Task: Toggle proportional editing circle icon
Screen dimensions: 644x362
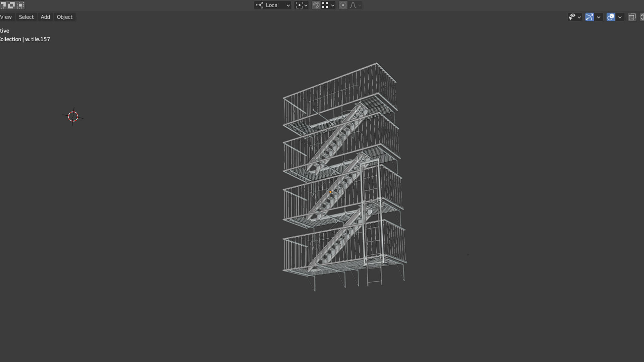Action: tap(343, 5)
